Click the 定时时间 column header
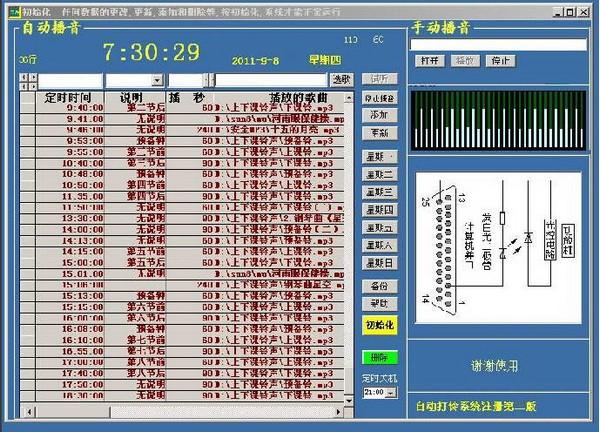The image size is (600, 432). (70, 98)
